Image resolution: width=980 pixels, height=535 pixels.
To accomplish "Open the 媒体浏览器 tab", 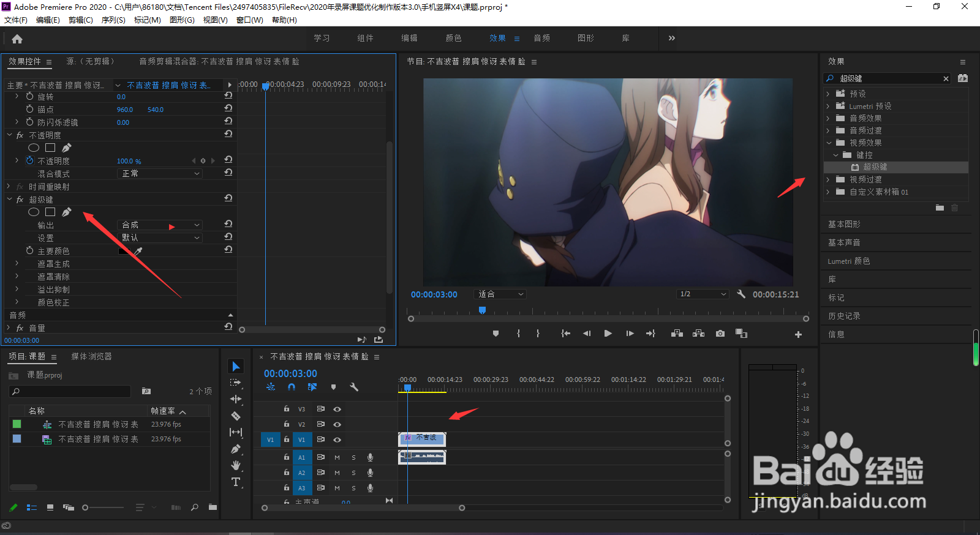I will pyautogui.click(x=91, y=356).
